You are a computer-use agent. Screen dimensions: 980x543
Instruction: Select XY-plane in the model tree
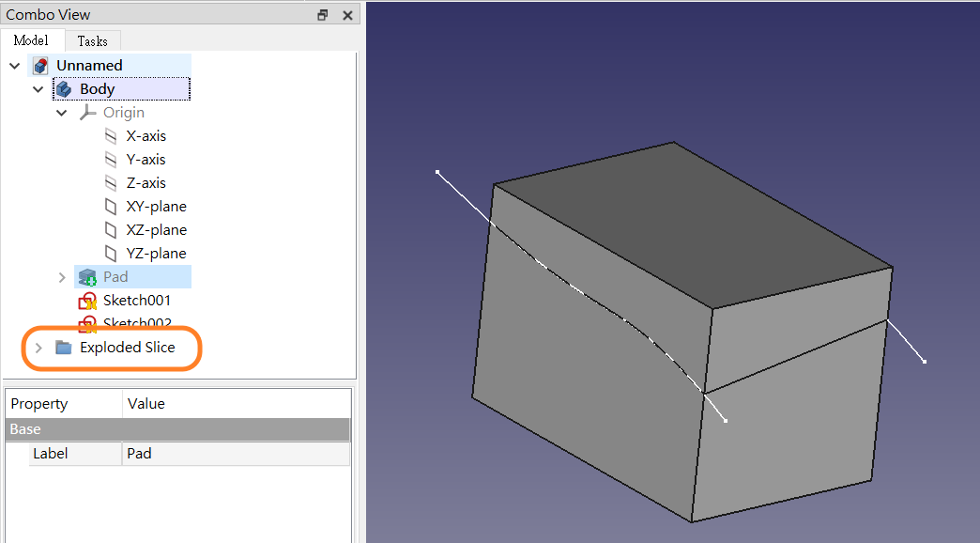pos(156,207)
